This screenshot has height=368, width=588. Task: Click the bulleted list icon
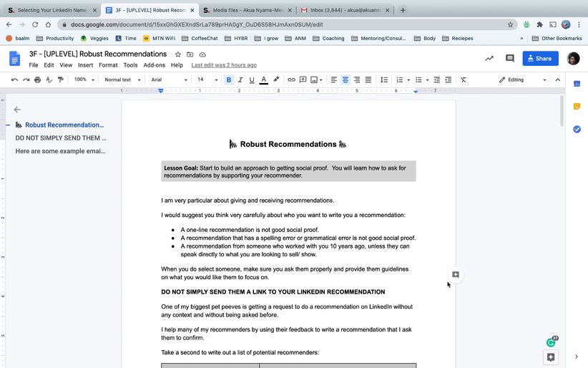pos(418,79)
